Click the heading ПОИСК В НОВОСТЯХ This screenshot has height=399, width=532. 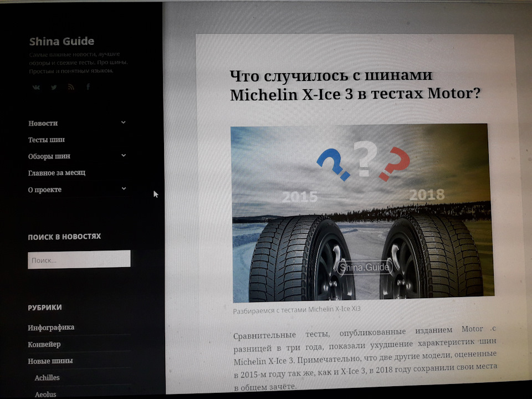coord(64,237)
